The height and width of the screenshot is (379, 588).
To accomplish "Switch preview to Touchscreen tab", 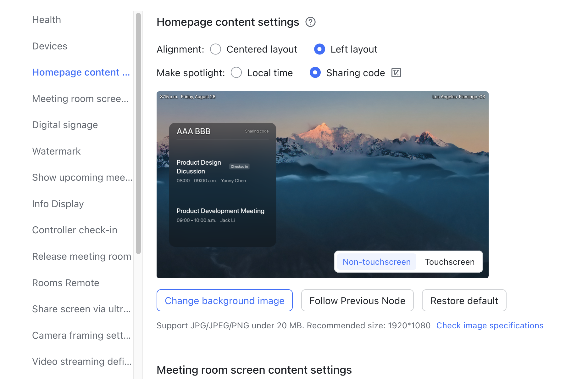I will pyautogui.click(x=449, y=262).
